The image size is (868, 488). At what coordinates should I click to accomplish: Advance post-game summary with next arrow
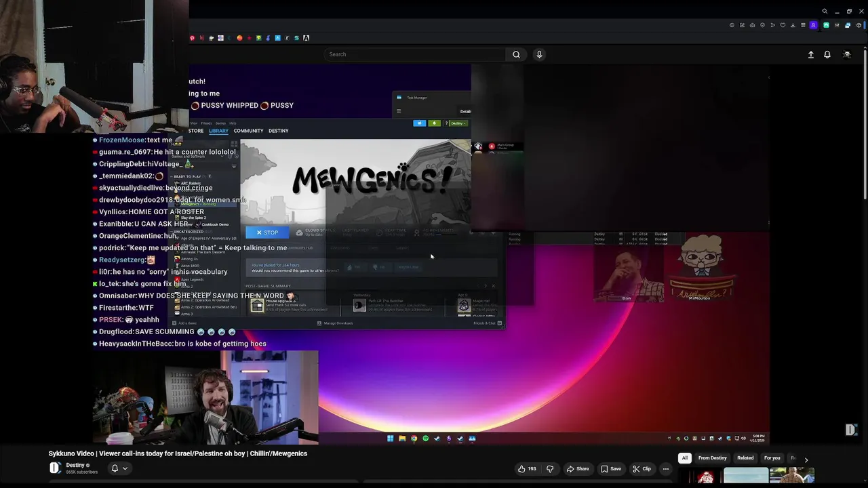tap(486, 286)
